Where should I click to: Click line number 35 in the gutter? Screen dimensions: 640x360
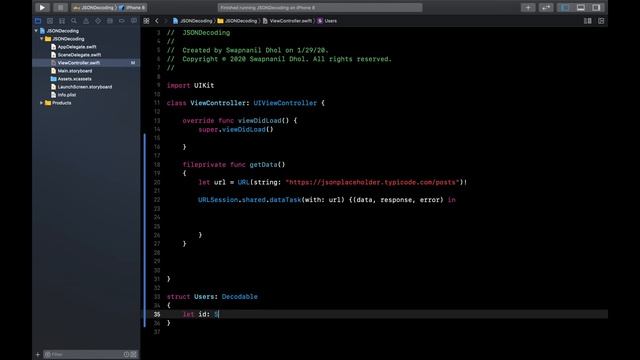[157, 314]
